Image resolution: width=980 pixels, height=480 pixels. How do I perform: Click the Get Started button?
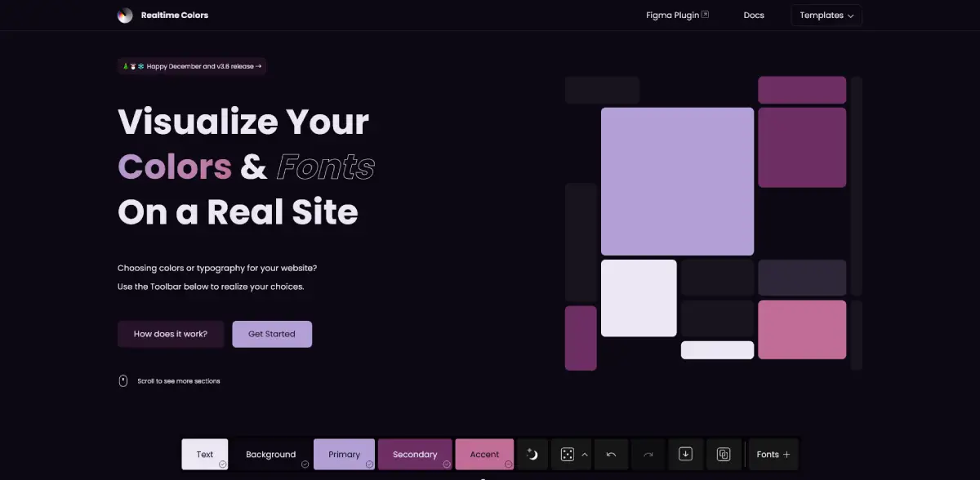pyautogui.click(x=272, y=334)
